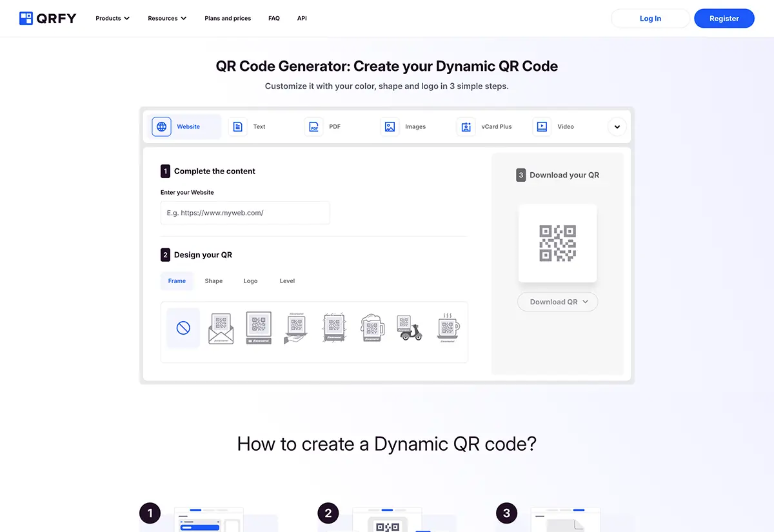Pick the square label frame design
The height and width of the screenshot is (532, 774).
pyautogui.click(x=259, y=328)
